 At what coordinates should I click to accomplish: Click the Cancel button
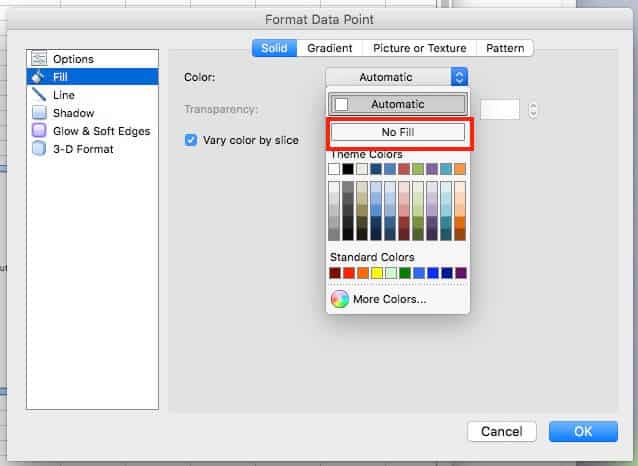tap(502, 431)
